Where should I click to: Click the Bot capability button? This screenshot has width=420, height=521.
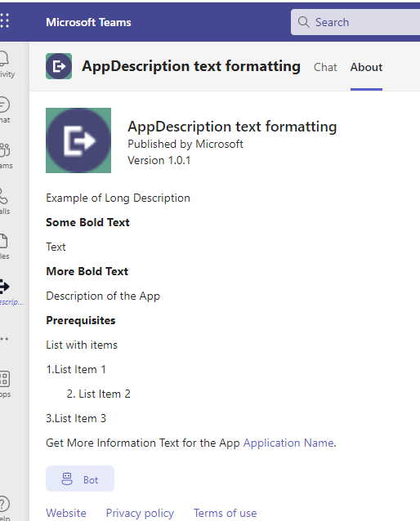coord(80,479)
